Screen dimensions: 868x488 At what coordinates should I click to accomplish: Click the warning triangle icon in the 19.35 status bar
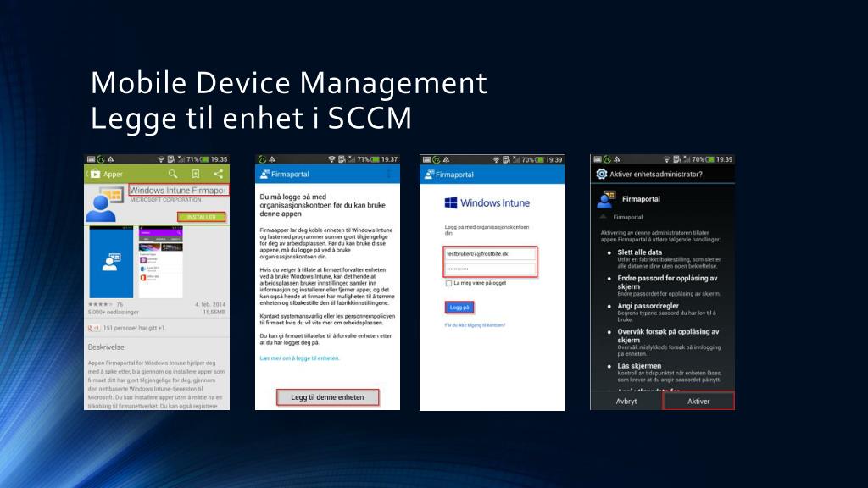coord(111,159)
